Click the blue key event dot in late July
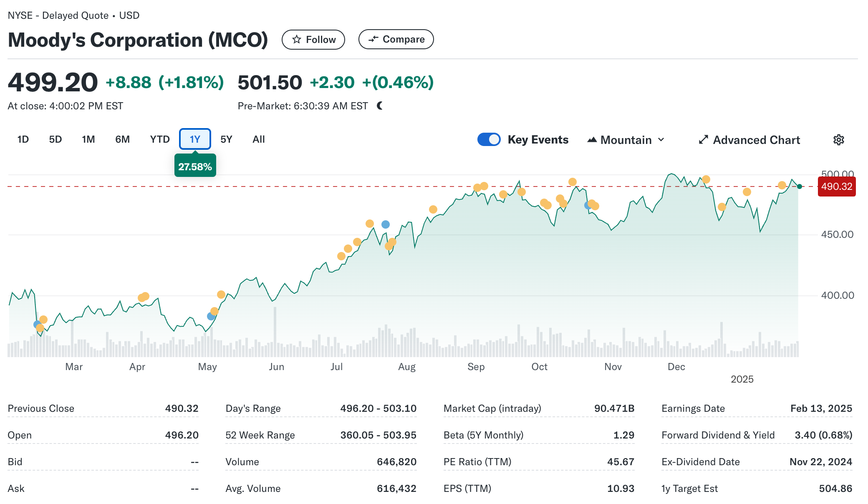The height and width of the screenshot is (504, 868). point(386,224)
